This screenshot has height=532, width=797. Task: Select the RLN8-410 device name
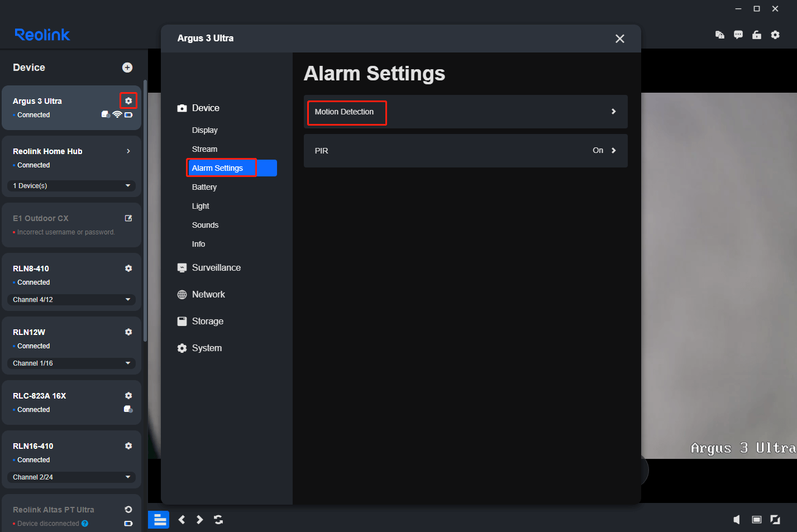[x=31, y=269]
